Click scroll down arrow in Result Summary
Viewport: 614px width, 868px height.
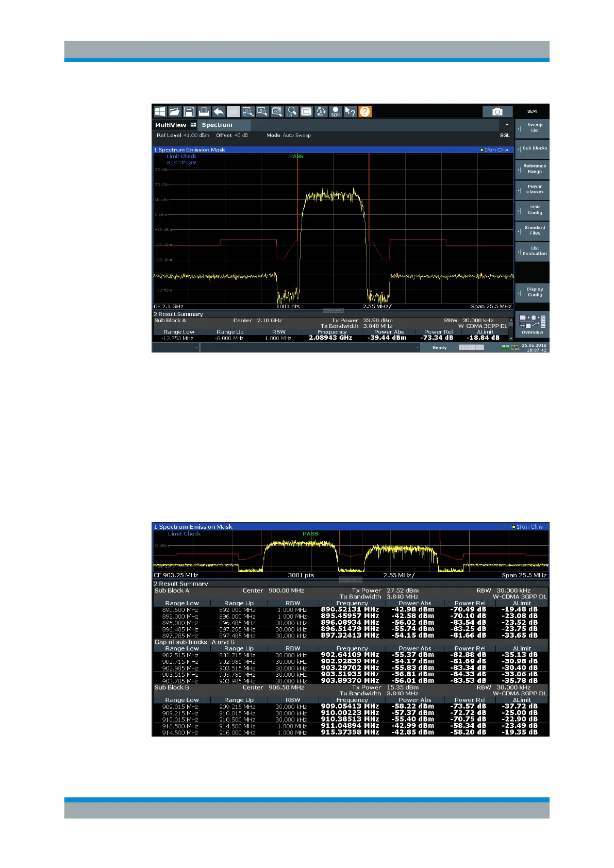pyautogui.click(x=511, y=338)
